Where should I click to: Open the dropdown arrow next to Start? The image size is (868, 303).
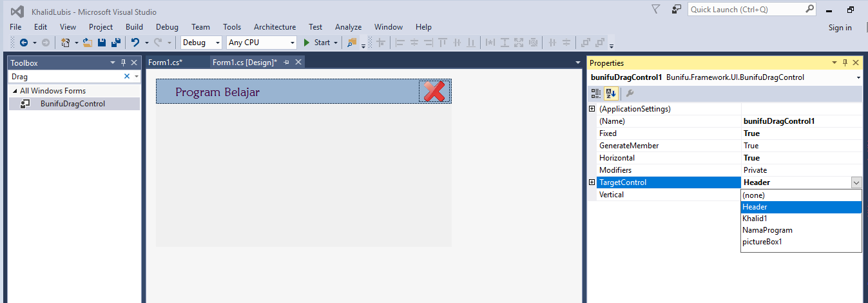336,43
